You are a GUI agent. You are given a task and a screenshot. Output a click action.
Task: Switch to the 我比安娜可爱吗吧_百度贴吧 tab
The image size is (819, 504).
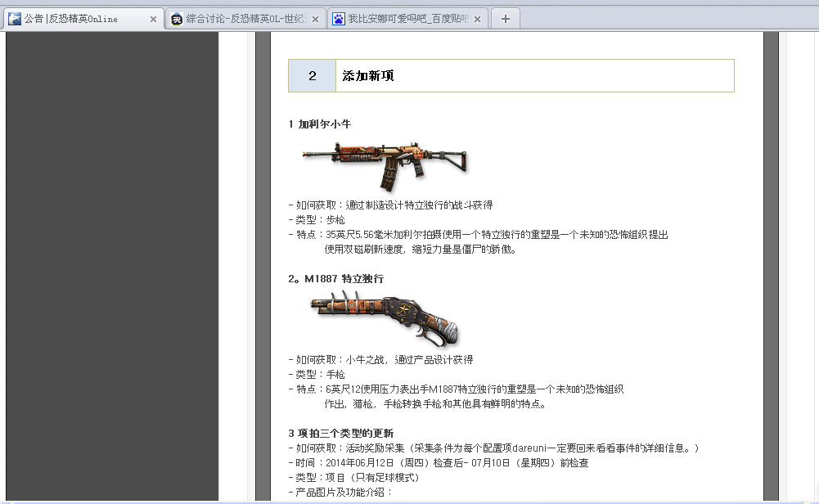(x=408, y=20)
